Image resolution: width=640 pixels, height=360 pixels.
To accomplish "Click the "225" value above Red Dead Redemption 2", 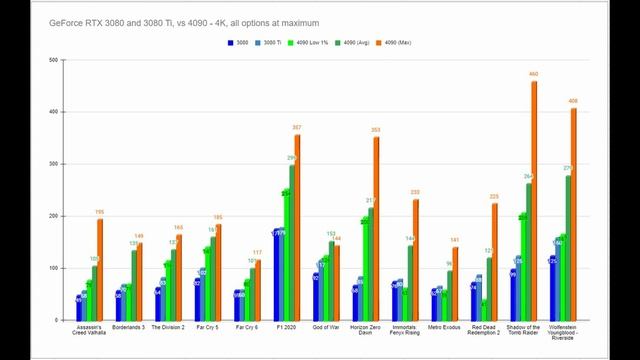I will point(494,197).
